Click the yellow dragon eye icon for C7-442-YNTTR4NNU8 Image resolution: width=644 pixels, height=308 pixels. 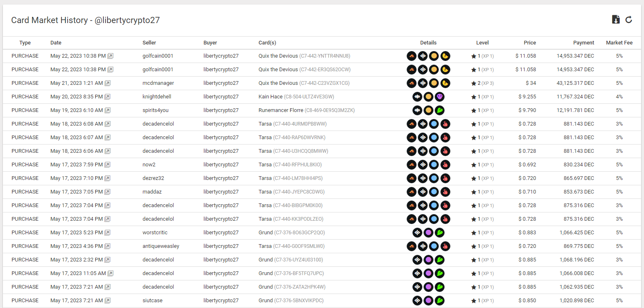tap(445, 56)
